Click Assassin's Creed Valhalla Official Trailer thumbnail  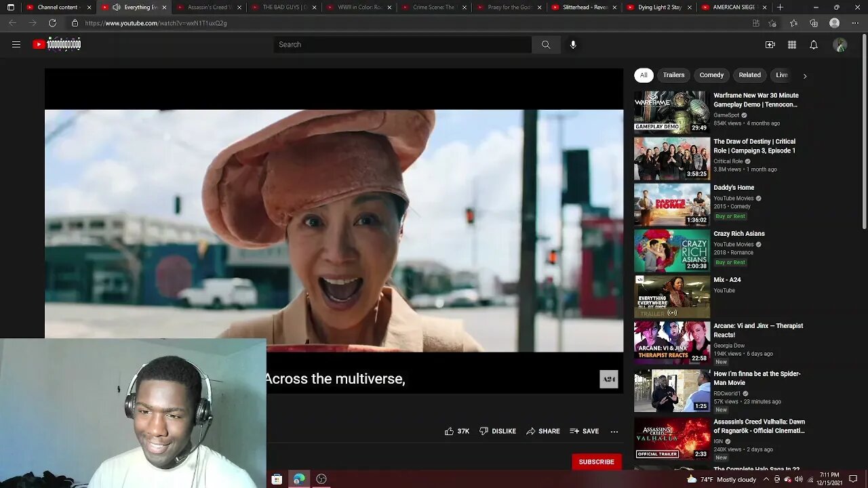[672, 439]
